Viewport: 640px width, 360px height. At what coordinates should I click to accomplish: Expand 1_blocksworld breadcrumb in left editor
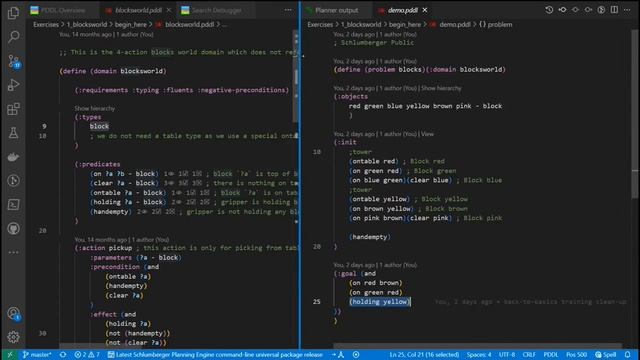pos(87,24)
